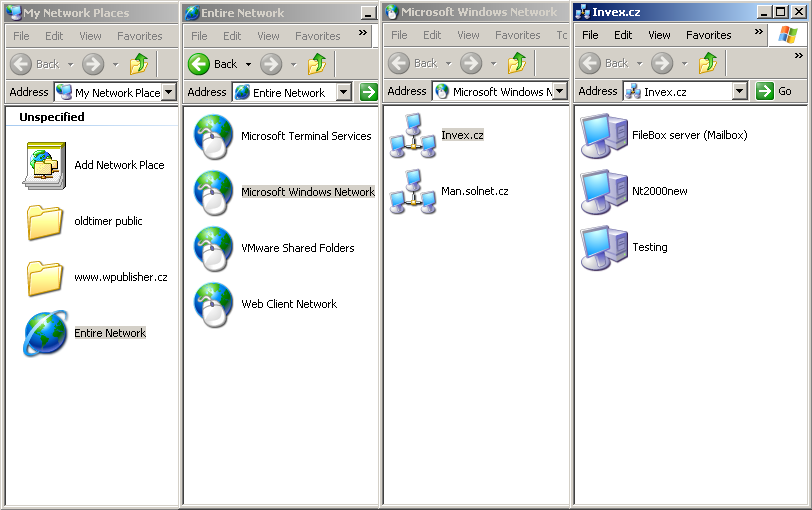Open Favorites menu in Invex.cz window
The image size is (812, 510).
708,35
